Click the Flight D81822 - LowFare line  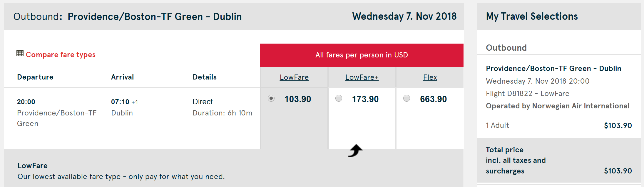[527, 94]
